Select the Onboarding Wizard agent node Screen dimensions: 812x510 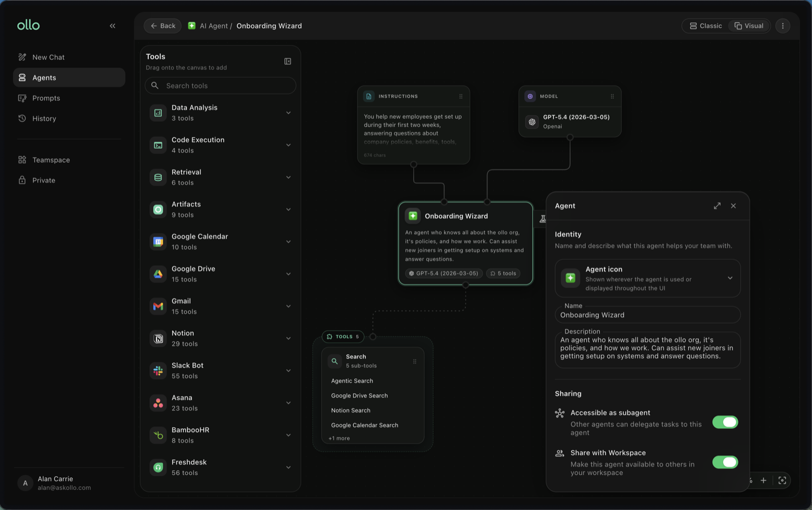(x=465, y=243)
